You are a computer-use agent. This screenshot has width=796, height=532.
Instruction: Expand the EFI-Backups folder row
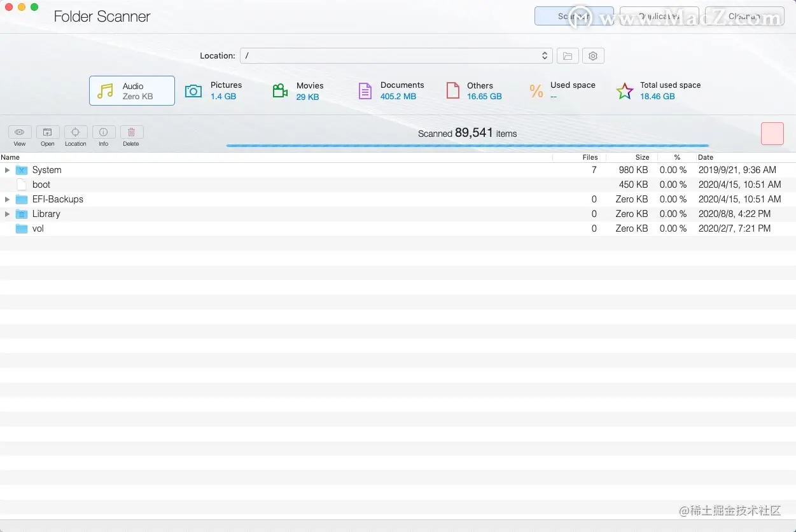[7, 199]
